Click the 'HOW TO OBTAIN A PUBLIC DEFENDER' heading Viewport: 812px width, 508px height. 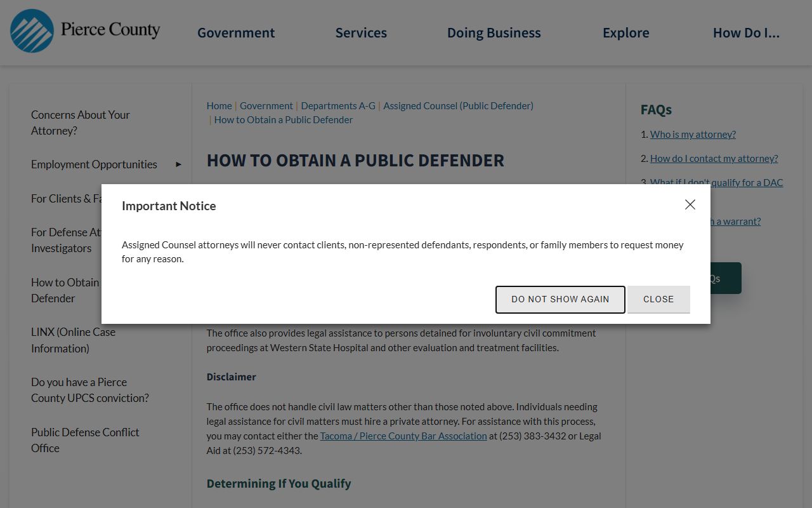coord(355,160)
